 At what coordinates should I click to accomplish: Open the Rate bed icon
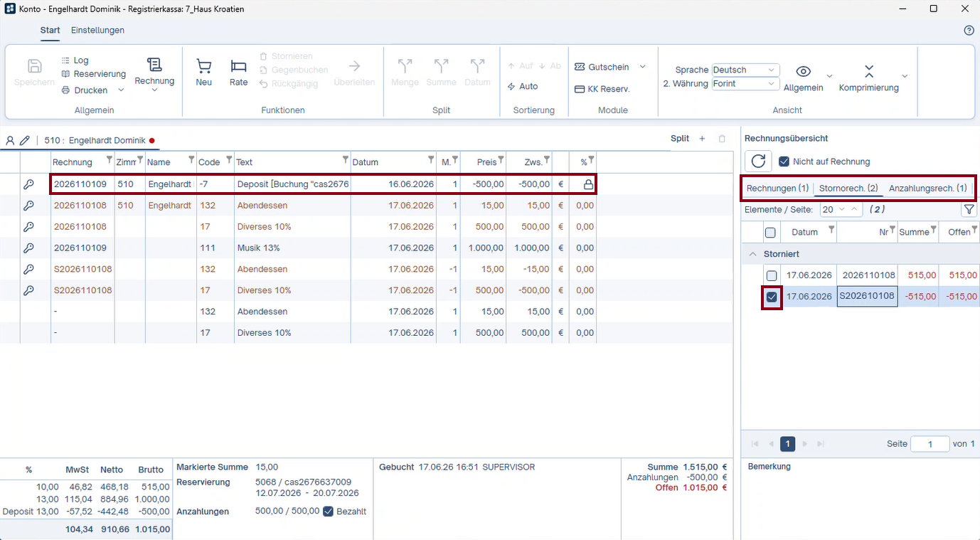pos(238,67)
